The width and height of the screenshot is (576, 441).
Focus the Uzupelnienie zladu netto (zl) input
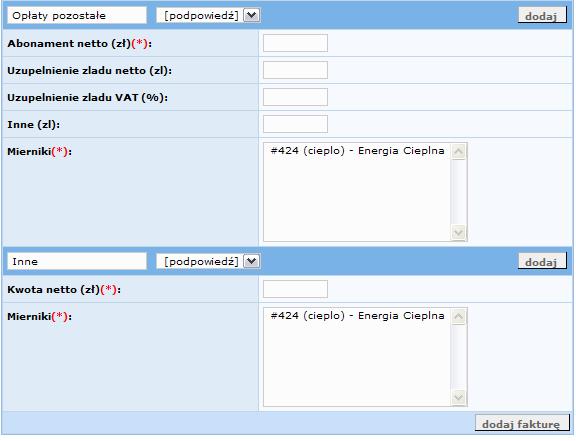tap(295, 70)
